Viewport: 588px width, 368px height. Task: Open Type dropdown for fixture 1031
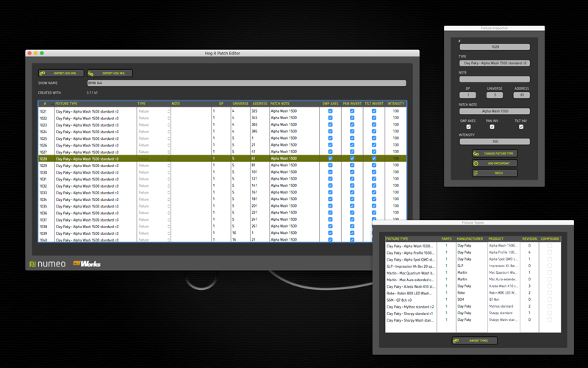(154, 179)
